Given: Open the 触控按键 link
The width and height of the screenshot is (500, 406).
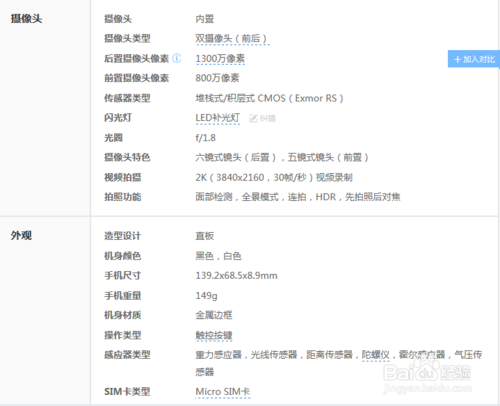Looking at the screenshot, I should (x=214, y=335).
